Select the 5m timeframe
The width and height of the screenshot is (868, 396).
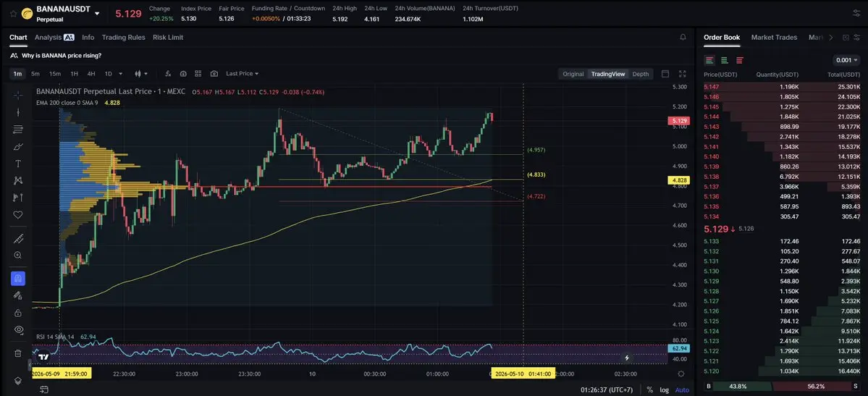click(35, 74)
